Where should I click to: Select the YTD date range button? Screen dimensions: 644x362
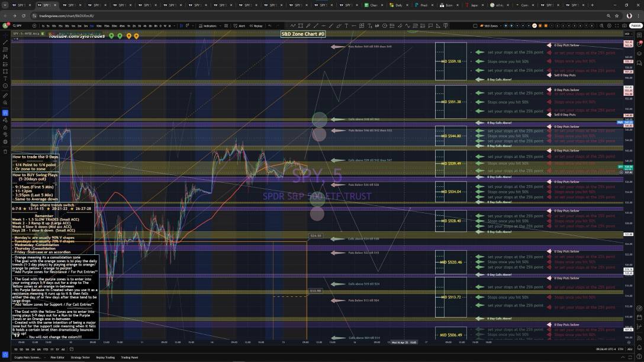[x=45, y=349]
